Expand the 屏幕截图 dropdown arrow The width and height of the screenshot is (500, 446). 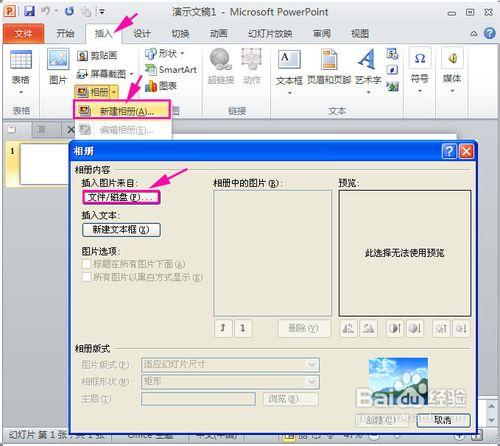point(131,74)
